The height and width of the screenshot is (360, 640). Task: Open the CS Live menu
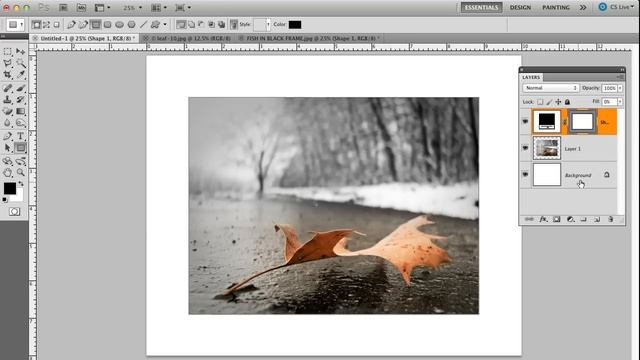pyautogui.click(x=616, y=7)
